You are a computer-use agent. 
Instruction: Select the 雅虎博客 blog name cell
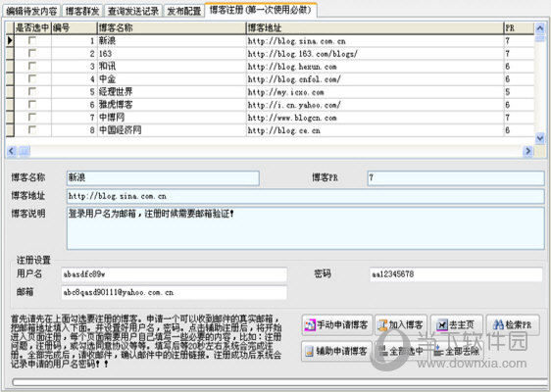click(172, 104)
